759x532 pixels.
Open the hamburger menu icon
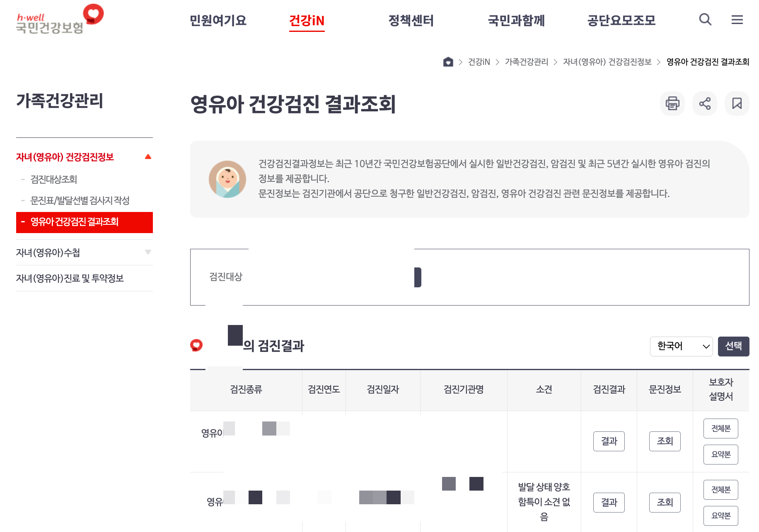click(x=737, y=19)
